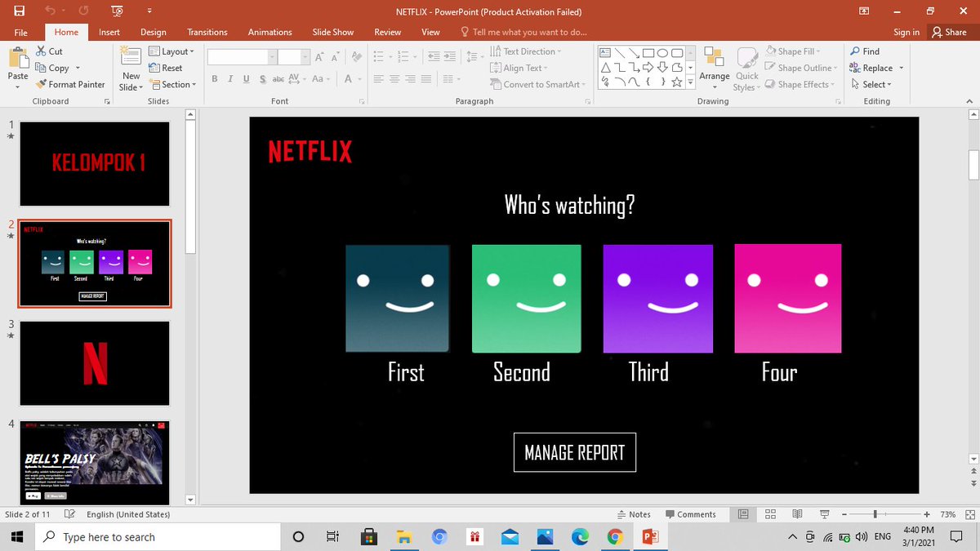980x551 pixels.
Task: Switch to the Design tab
Action: coord(154,32)
